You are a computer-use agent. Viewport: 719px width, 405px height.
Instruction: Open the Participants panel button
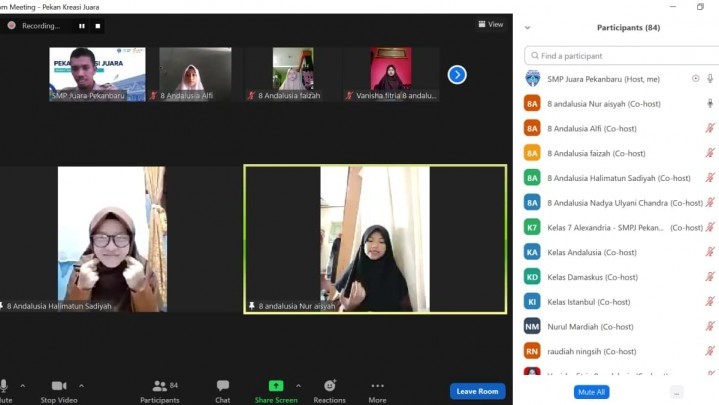160,391
